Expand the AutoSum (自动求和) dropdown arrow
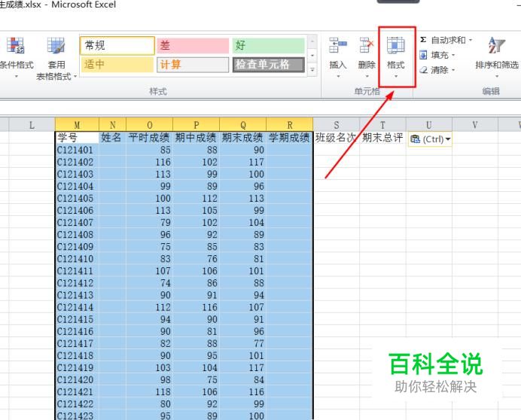Screen dimensions: 521x420 point(471,40)
